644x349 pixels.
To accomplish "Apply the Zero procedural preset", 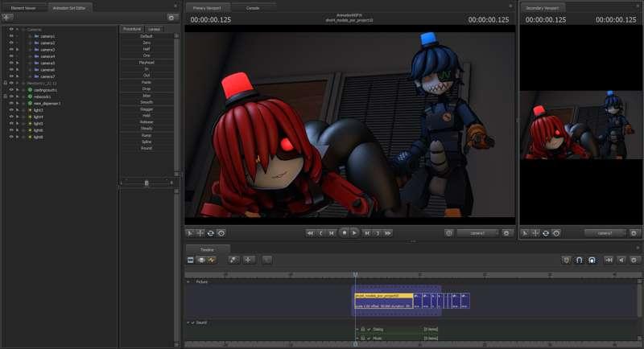I will 147,43.
